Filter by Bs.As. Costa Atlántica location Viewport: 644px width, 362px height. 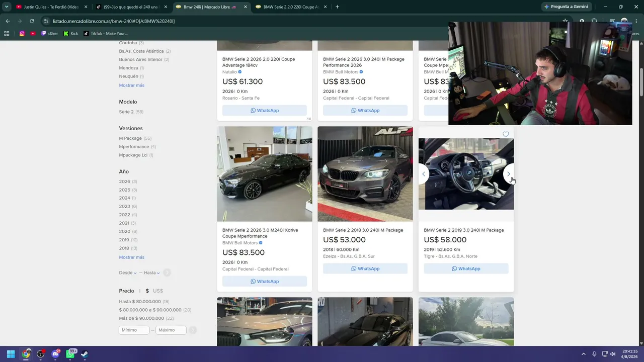pyautogui.click(x=145, y=51)
